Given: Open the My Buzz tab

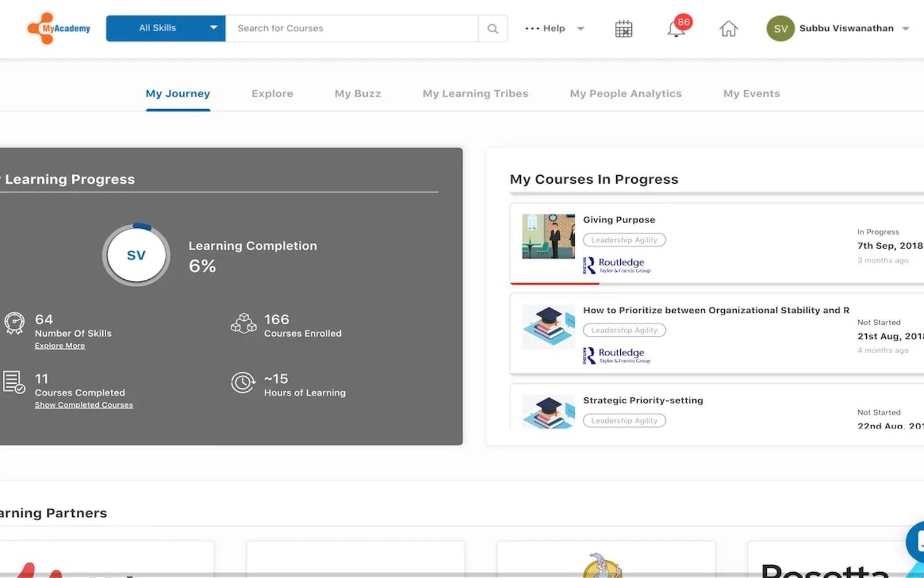Looking at the screenshot, I should point(358,94).
